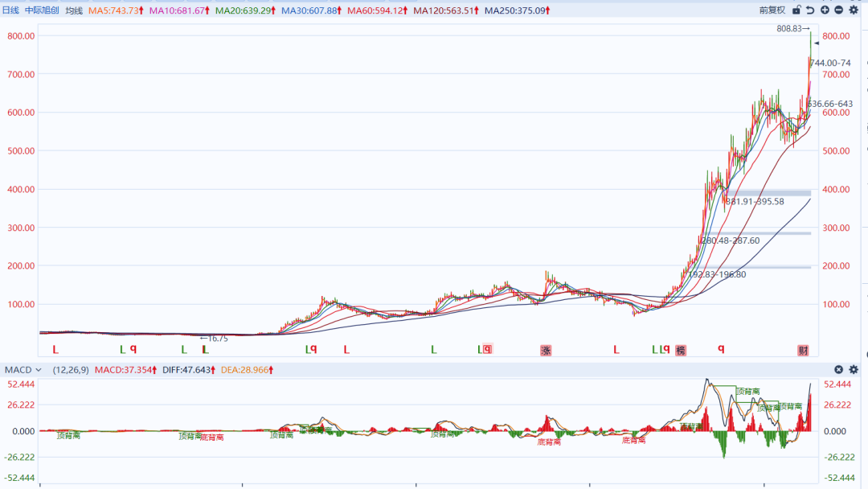Open main chart settings gear
Image resolution: width=868 pixels, height=489 pixels.
854,10
